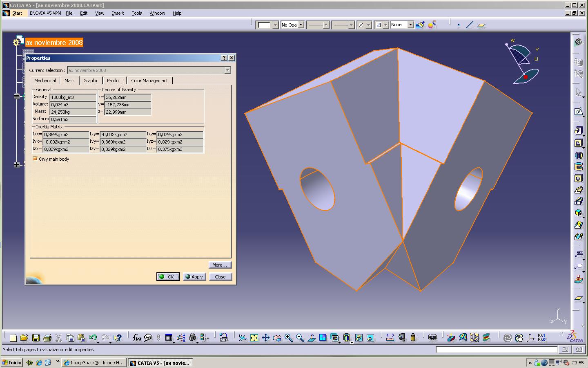The height and width of the screenshot is (368, 588).
Task: Click Apply in the Properties dialog
Action: [x=194, y=277]
